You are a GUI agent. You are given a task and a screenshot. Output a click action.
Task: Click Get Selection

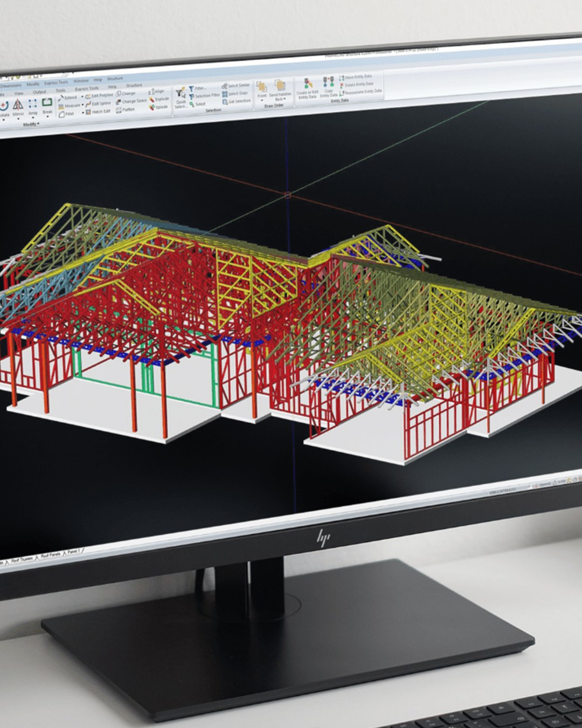pyautogui.click(x=236, y=101)
